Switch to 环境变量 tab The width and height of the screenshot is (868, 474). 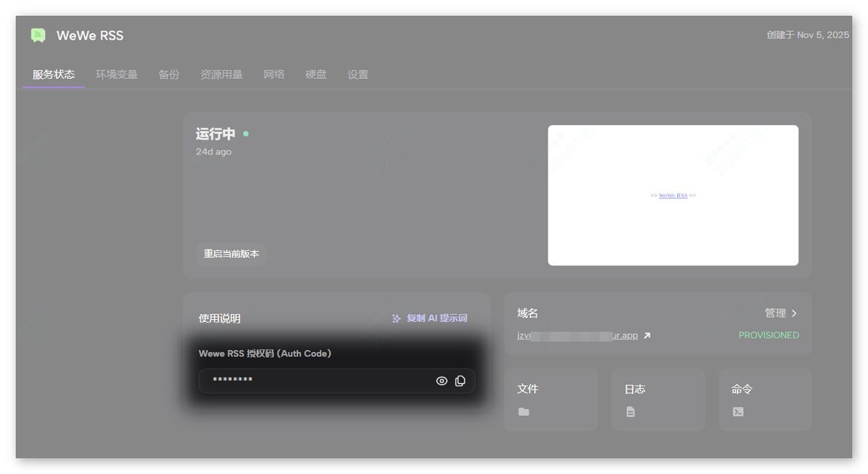(x=116, y=75)
